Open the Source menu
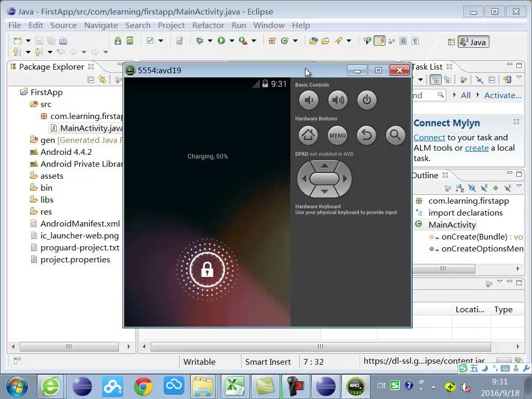 coord(63,25)
